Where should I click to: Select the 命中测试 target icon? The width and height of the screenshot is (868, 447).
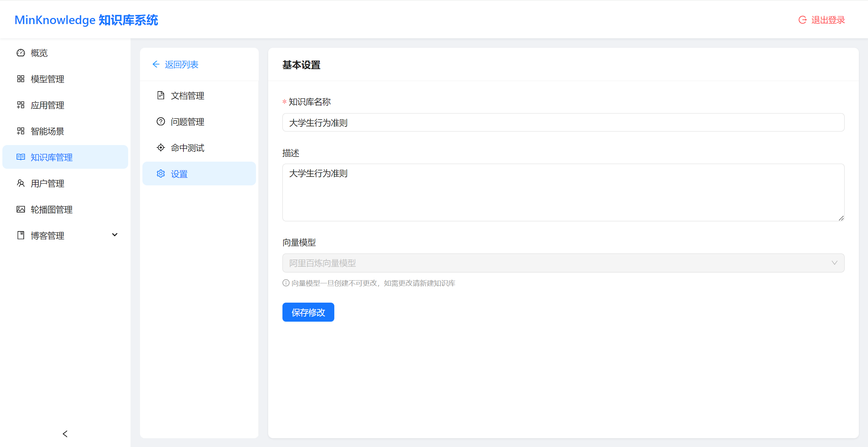coord(161,147)
